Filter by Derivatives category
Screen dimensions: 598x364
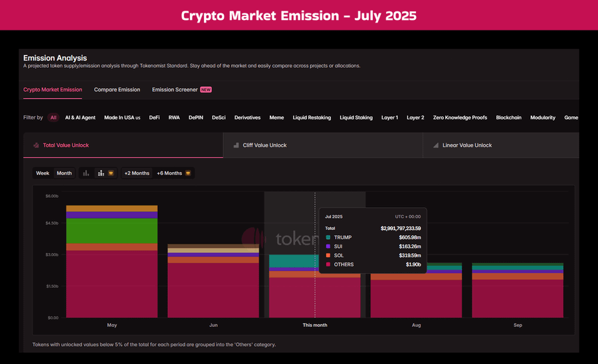248,118
